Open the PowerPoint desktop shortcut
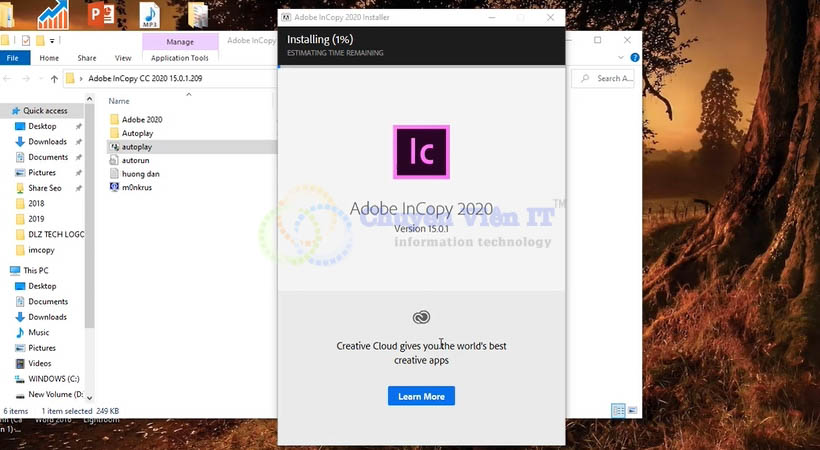Image resolution: width=820 pixels, height=450 pixels. 101,15
